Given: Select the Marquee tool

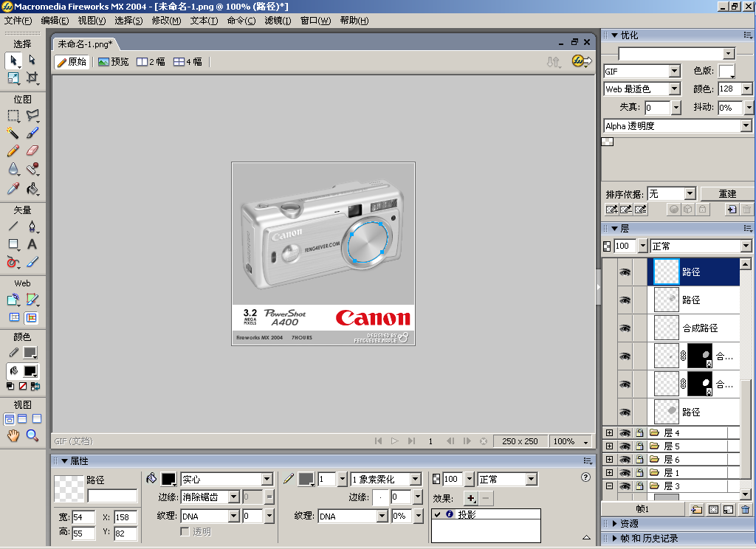Looking at the screenshot, I should click(13, 116).
